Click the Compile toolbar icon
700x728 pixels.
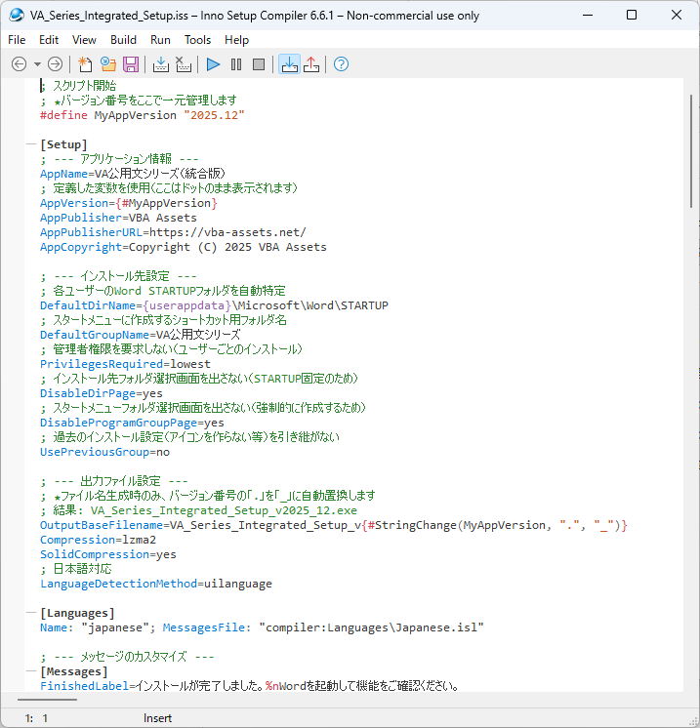click(x=161, y=64)
